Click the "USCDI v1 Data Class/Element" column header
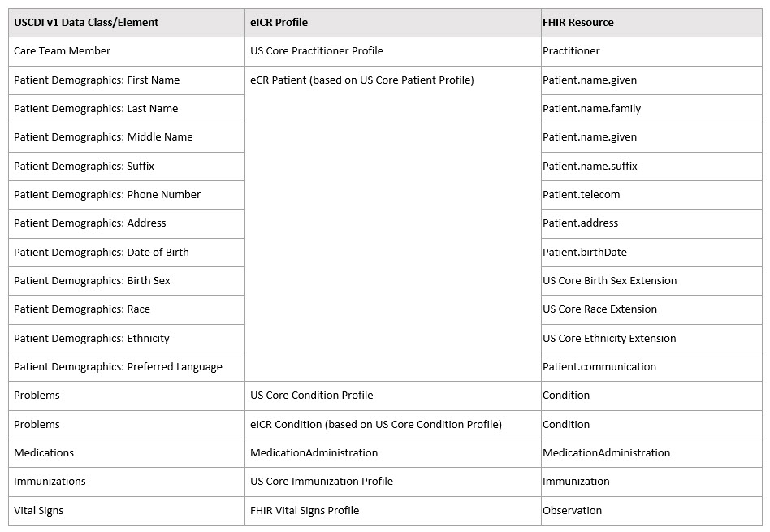The image size is (770, 532). [86, 23]
